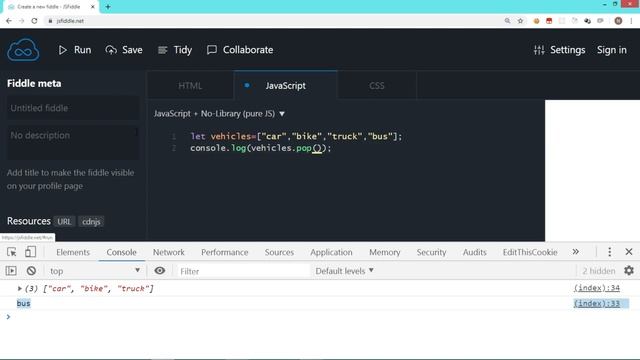The height and width of the screenshot is (360, 640).
Task: Click code line 2 console.log statement
Action: click(261, 148)
